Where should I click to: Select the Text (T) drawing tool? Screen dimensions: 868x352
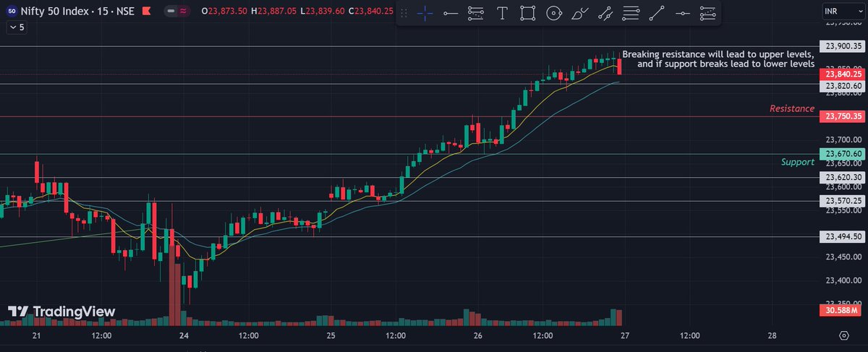pyautogui.click(x=502, y=13)
